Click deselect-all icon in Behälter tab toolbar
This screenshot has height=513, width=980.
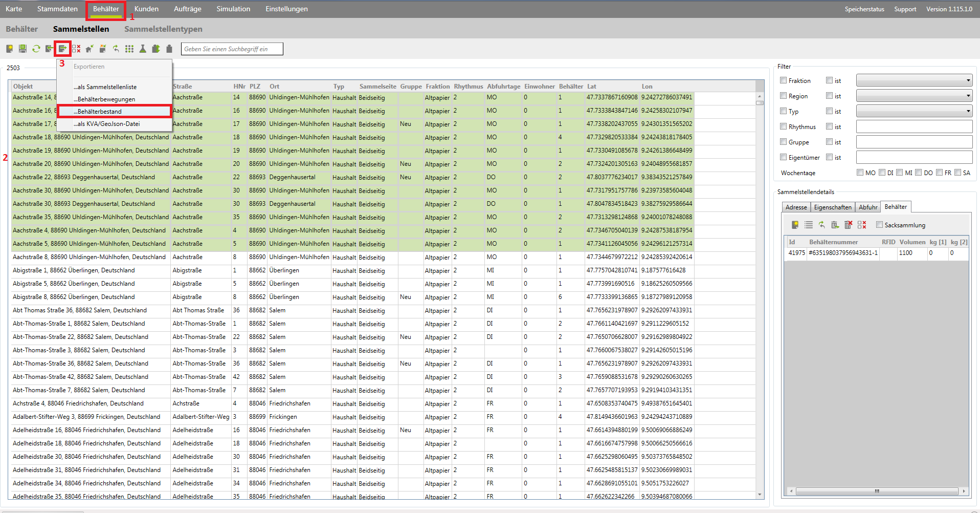pyautogui.click(x=862, y=225)
